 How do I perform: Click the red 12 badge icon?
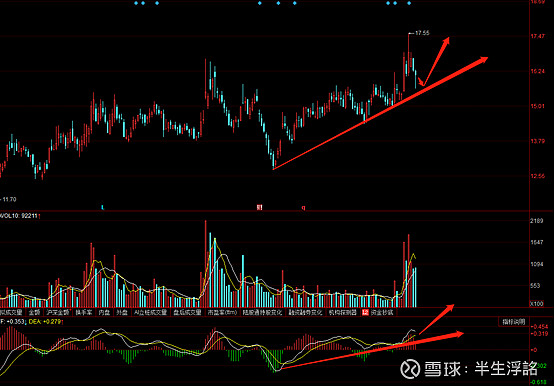click(365, 312)
